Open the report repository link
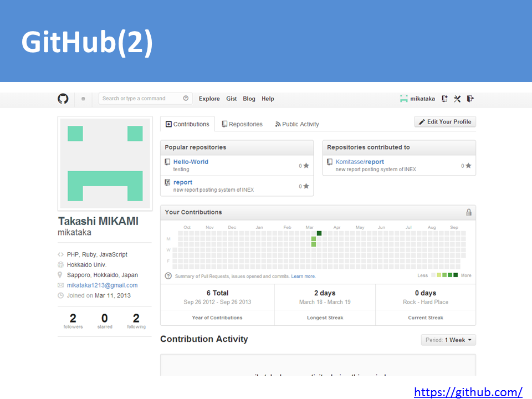 click(183, 182)
